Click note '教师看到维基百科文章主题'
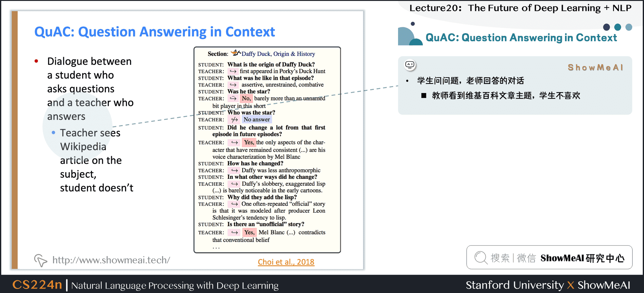The image size is (644, 293). [506, 95]
